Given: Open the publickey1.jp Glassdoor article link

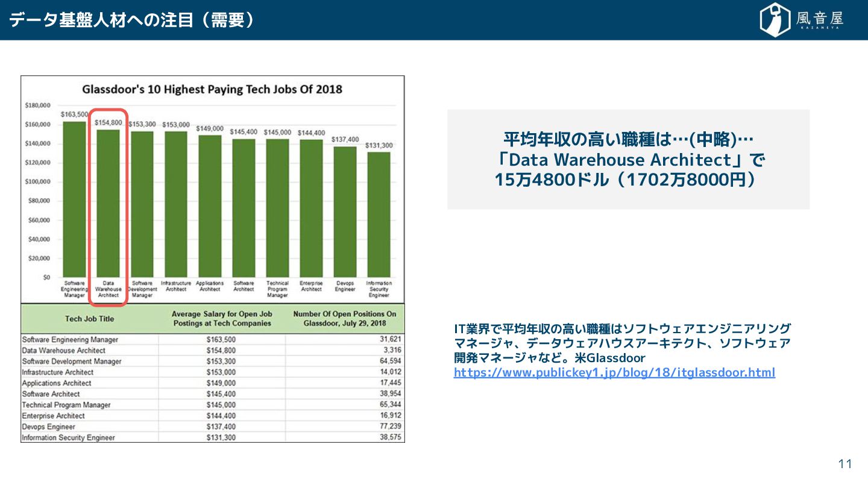Looking at the screenshot, I should pyautogui.click(x=614, y=372).
